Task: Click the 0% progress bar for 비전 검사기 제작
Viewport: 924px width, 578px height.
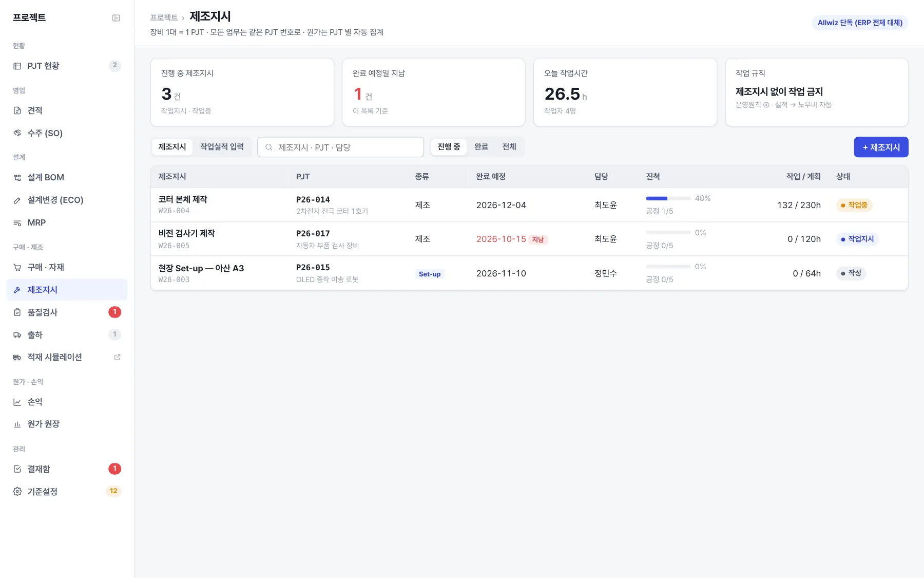Action: coord(668,233)
